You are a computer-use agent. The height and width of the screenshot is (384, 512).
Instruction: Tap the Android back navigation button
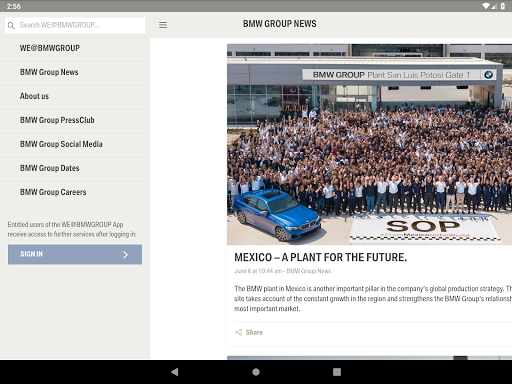174,372
